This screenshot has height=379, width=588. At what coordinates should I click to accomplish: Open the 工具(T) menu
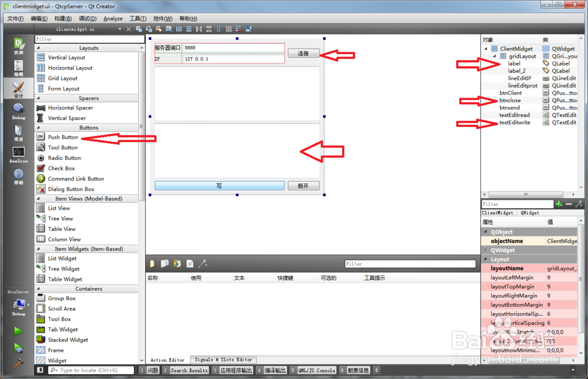[138, 18]
